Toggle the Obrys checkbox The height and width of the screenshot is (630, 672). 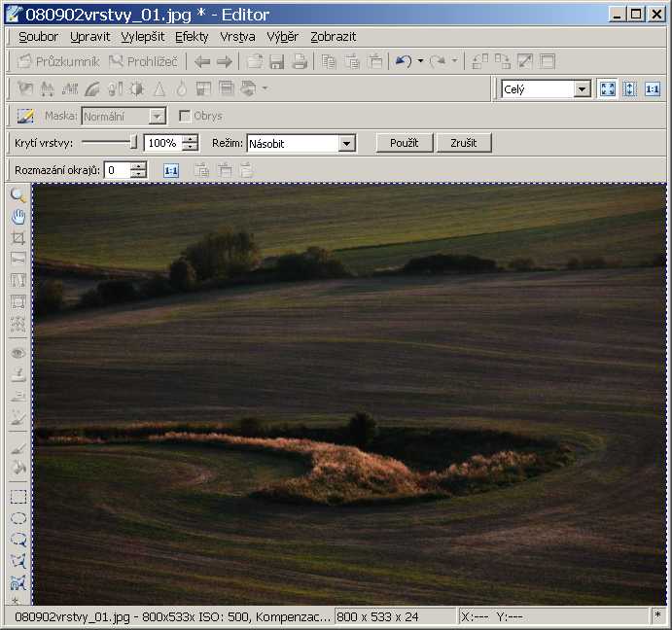coord(185,117)
